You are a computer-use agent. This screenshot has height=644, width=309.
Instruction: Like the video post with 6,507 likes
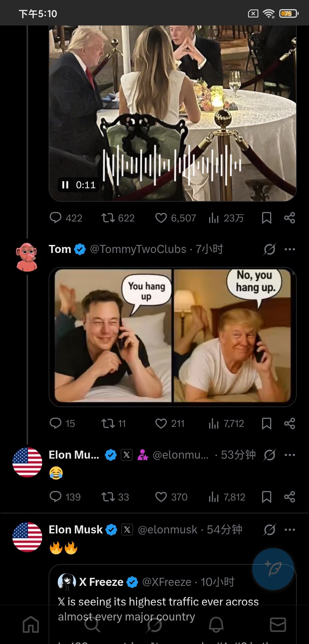[x=161, y=218]
